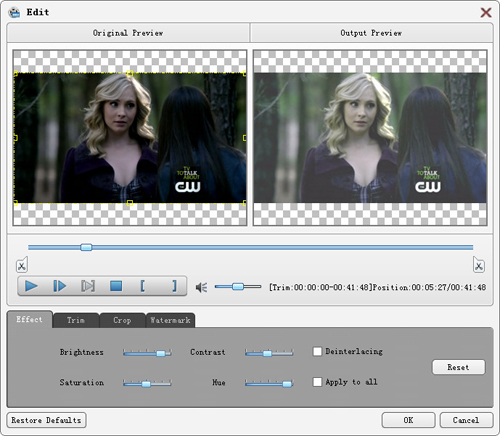This screenshot has width=500, height=436.
Task: Click the top-center crop handle
Action: pyautogui.click(x=130, y=73)
